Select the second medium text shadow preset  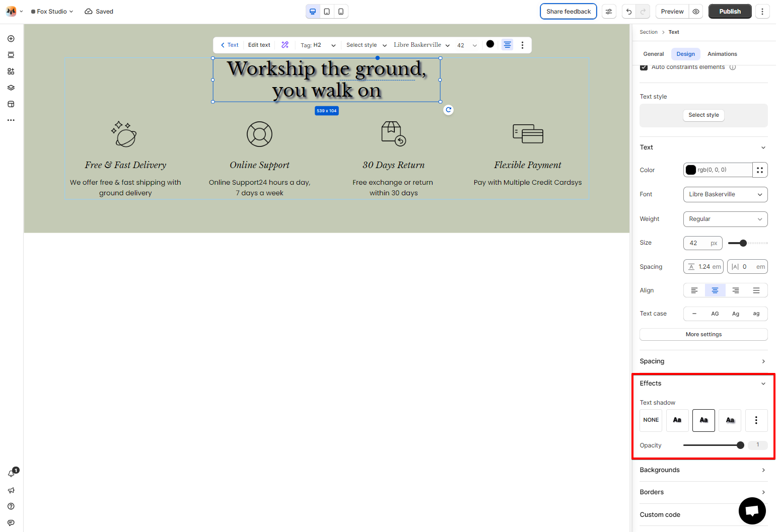click(x=703, y=420)
